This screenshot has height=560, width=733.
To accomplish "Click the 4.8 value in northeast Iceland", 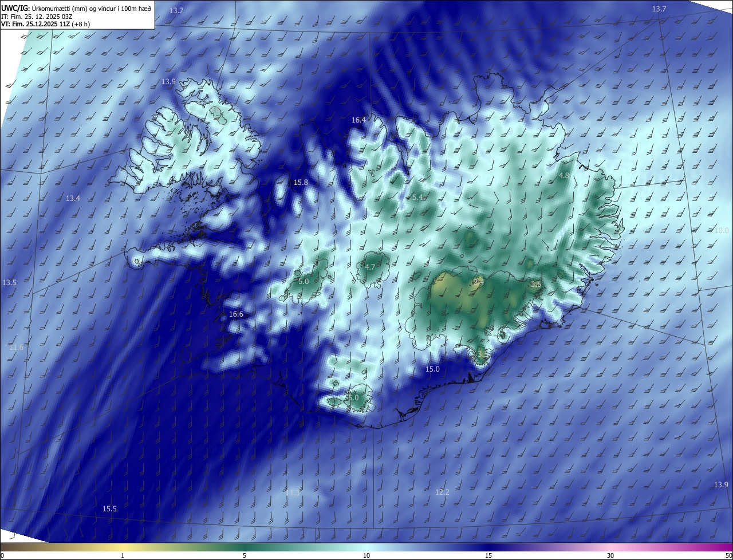I will click(564, 175).
